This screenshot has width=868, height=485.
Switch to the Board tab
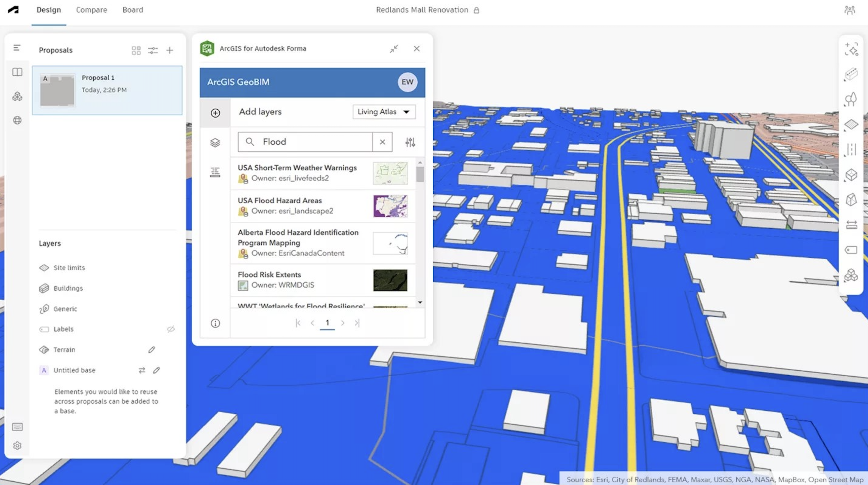pos(132,10)
